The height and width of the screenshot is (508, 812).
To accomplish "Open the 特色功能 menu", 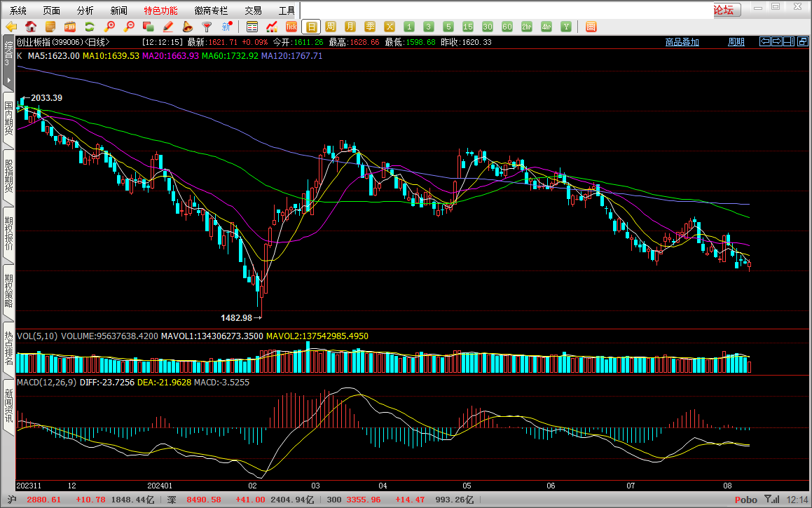I will tap(160, 11).
